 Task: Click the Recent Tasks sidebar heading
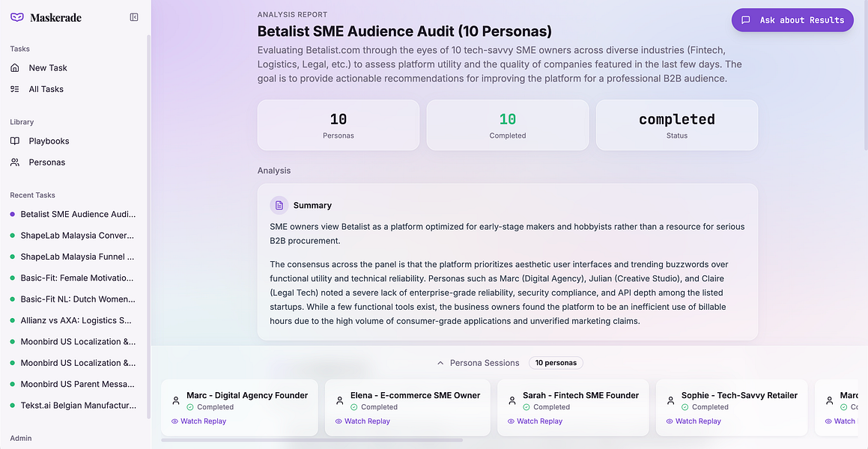33,195
